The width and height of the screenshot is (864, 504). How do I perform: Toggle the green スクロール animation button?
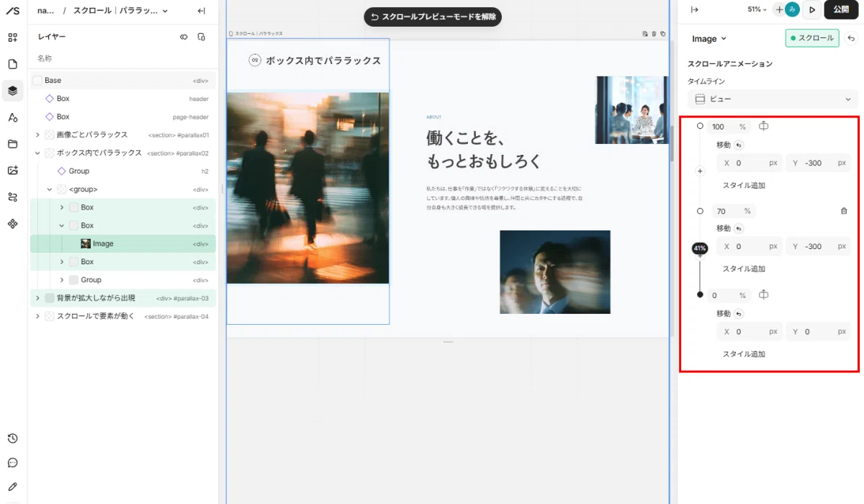[x=812, y=38]
